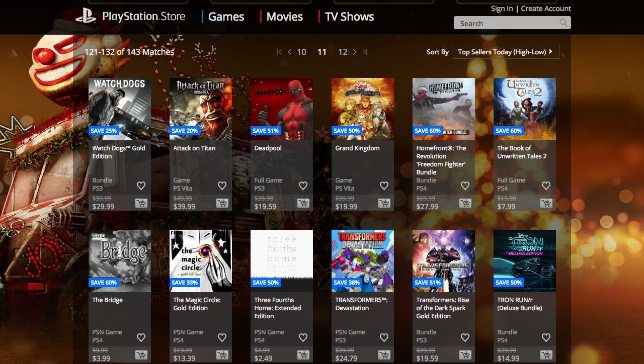Heart Three Fourths Home: Extended Edition
The image size is (644, 364).
[x=303, y=337]
